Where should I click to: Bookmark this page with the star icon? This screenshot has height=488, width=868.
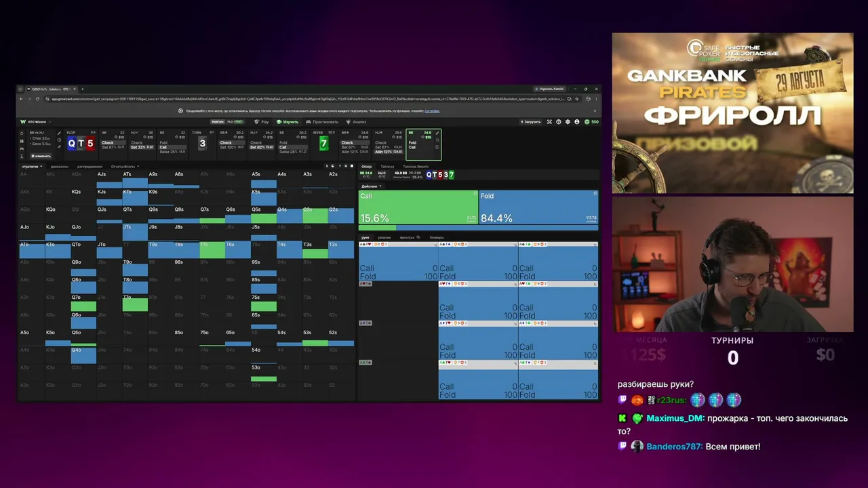coord(576,99)
